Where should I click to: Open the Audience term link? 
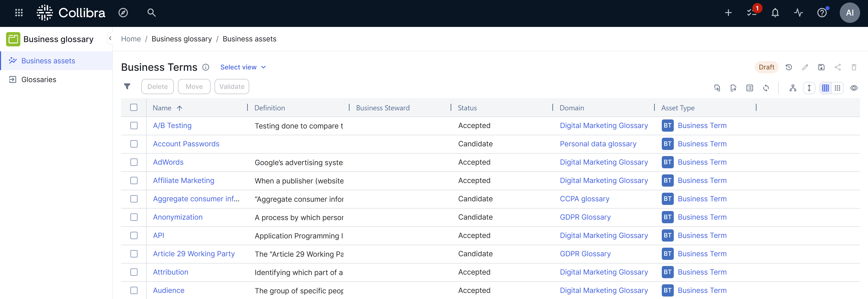pyautogui.click(x=168, y=291)
